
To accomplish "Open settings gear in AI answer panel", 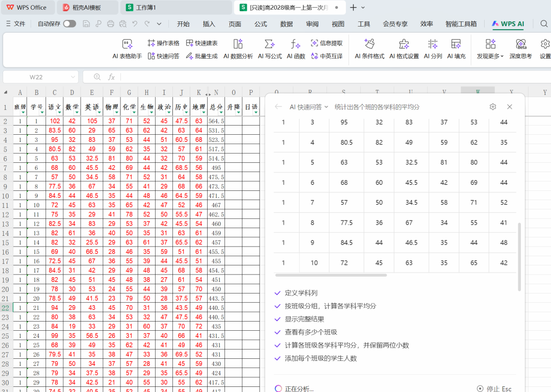I will click(x=492, y=107).
